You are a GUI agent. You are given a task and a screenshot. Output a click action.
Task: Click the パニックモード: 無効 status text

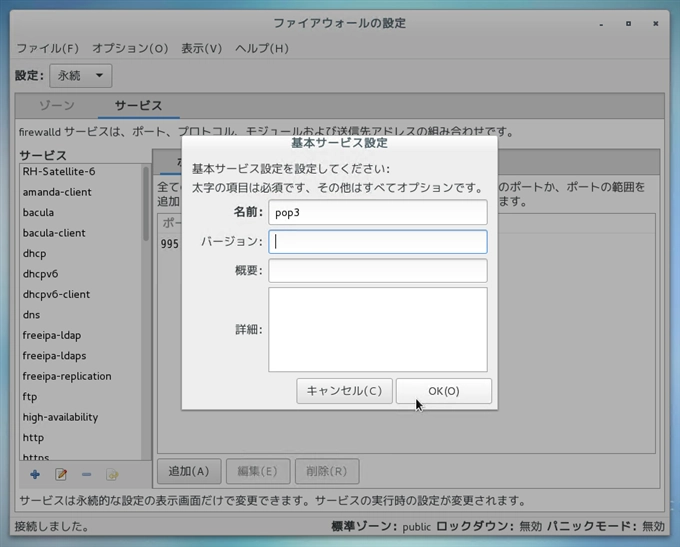[605, 526]
